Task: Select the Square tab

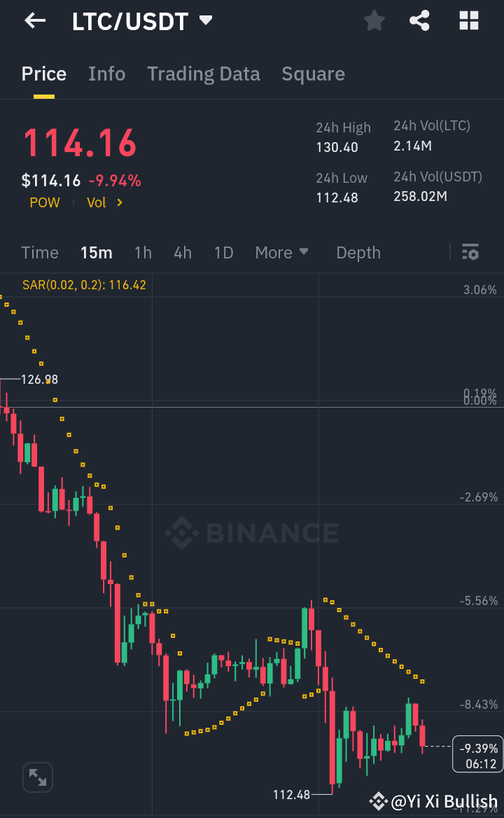Action: click(x=313, y=74)
